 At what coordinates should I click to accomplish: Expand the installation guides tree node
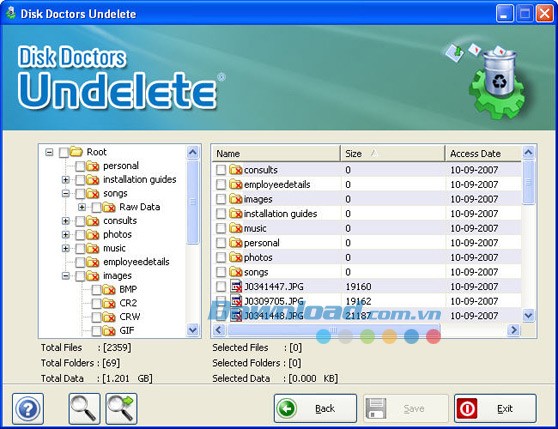pos(65,180)
